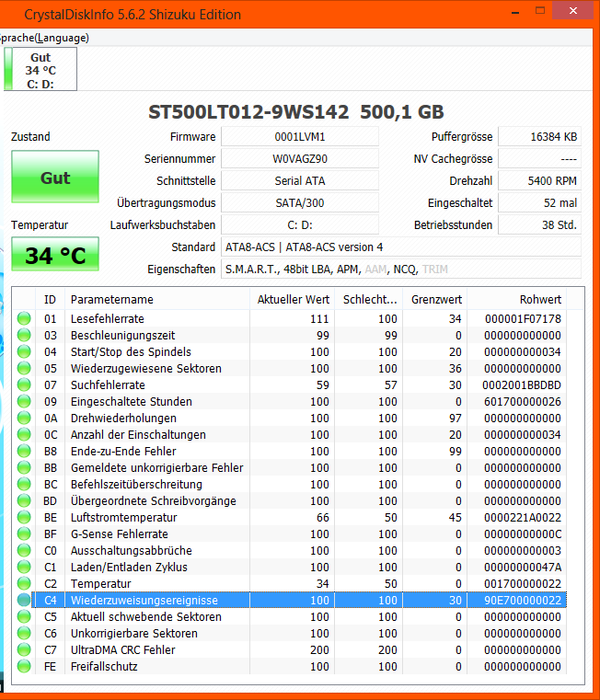Click raw value 0002001BBDBD

point(522,384)
